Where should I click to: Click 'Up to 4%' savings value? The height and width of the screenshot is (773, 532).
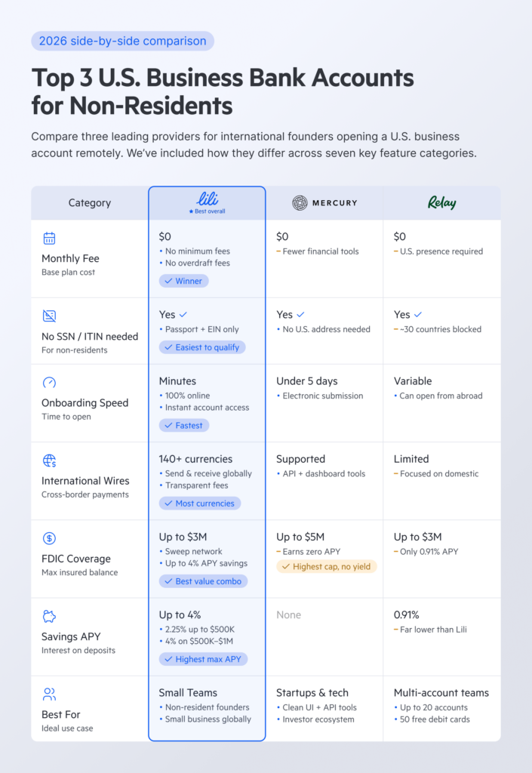[x=180, y=614]
